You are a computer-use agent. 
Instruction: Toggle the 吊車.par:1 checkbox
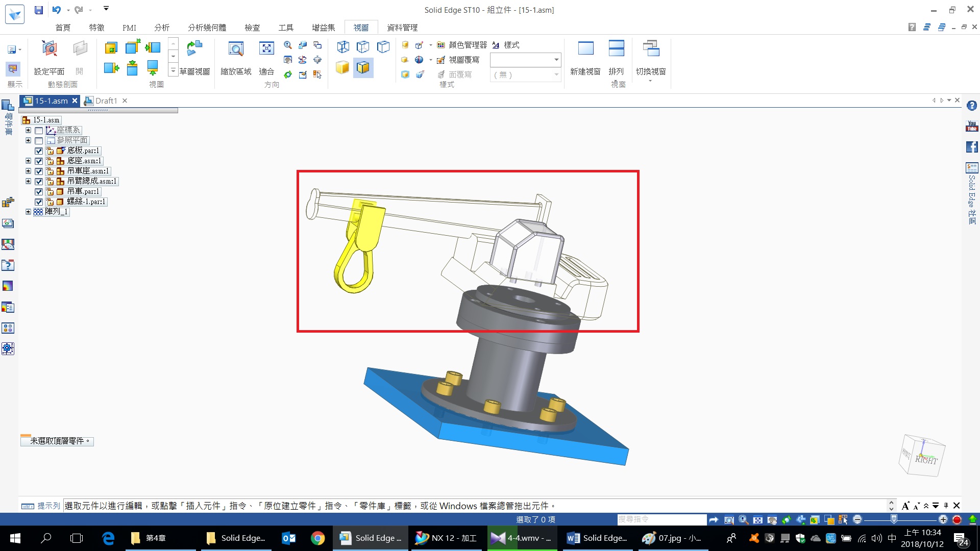pos(39,192)
